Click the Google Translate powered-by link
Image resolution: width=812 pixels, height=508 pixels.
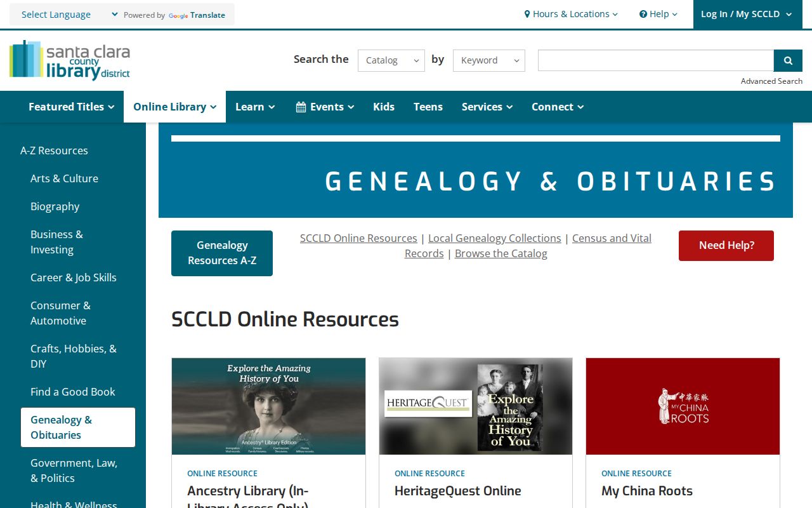pos(197,15)
